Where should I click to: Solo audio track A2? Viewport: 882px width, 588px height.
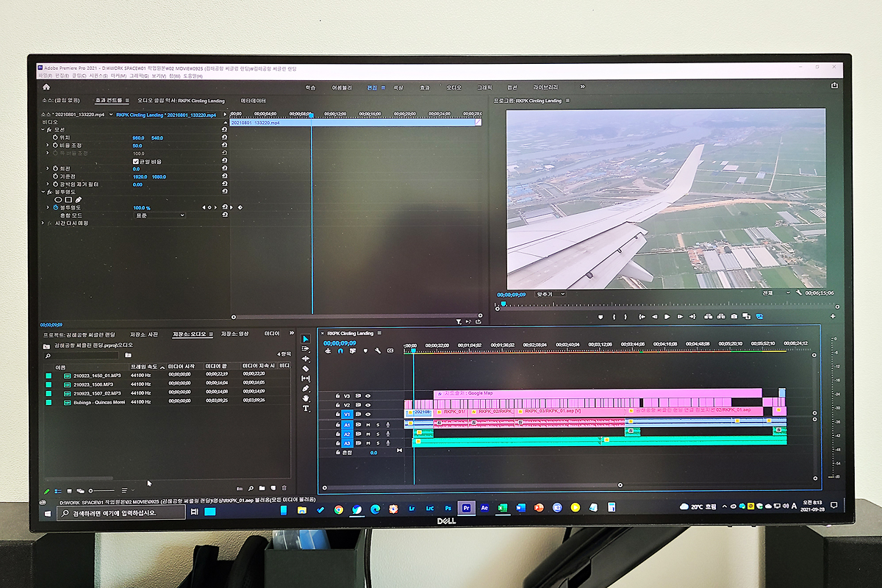coord(378,434)
